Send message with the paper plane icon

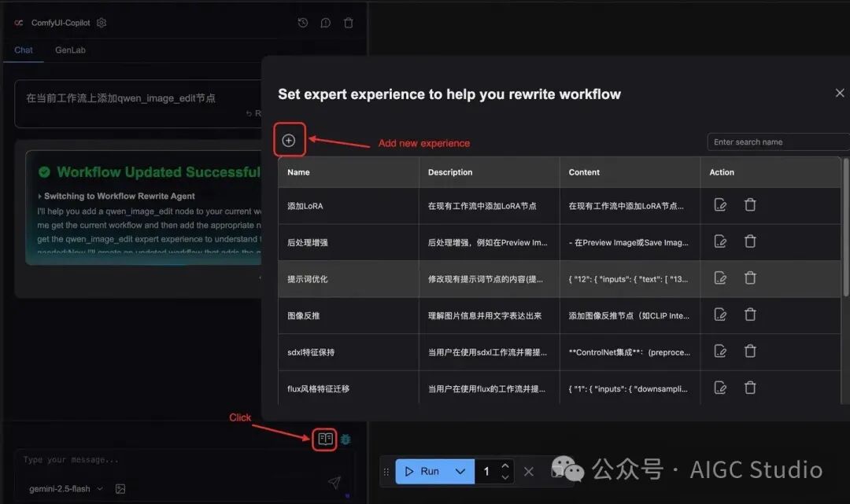(x=334, y=483)
